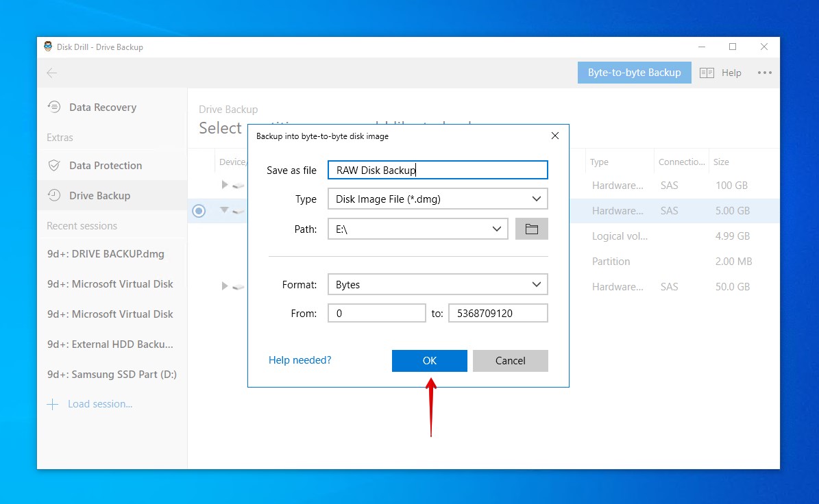Click the Load session... link
The image size is (819, 504).
(100, 404)
